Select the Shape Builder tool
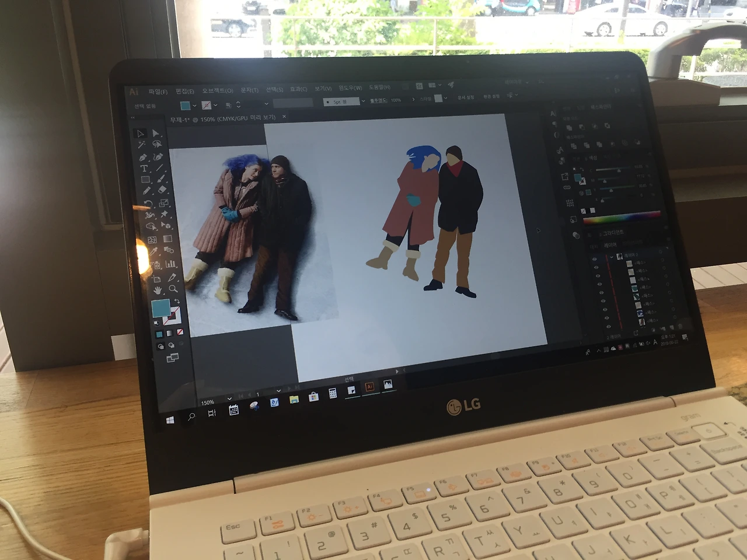Screen dimensions: 747x560 point(151,228)
